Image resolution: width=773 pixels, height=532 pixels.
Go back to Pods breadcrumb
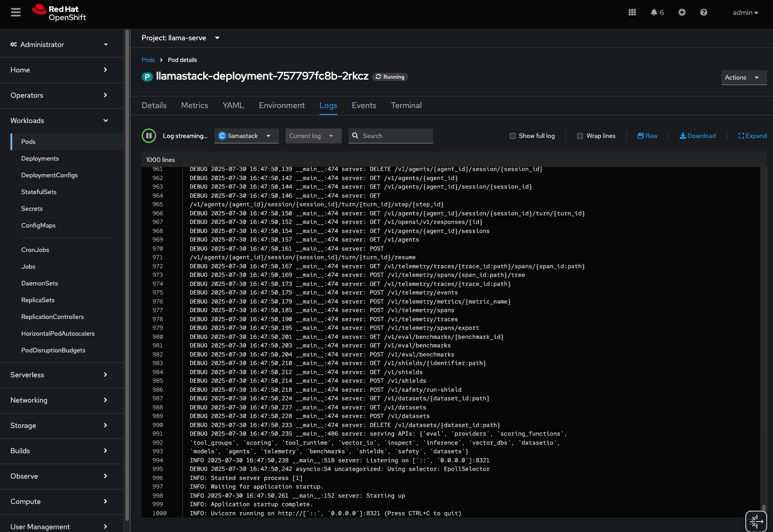(x=148, y=60)
